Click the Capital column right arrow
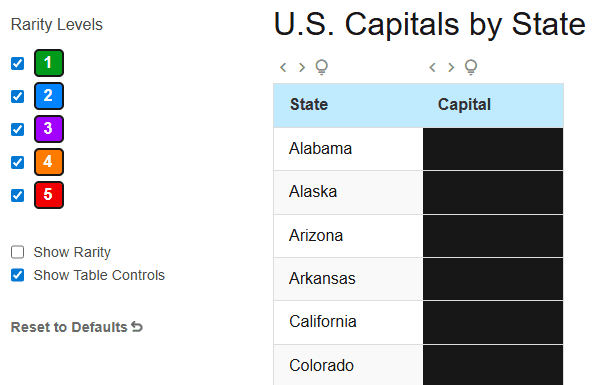 (451, 68)
